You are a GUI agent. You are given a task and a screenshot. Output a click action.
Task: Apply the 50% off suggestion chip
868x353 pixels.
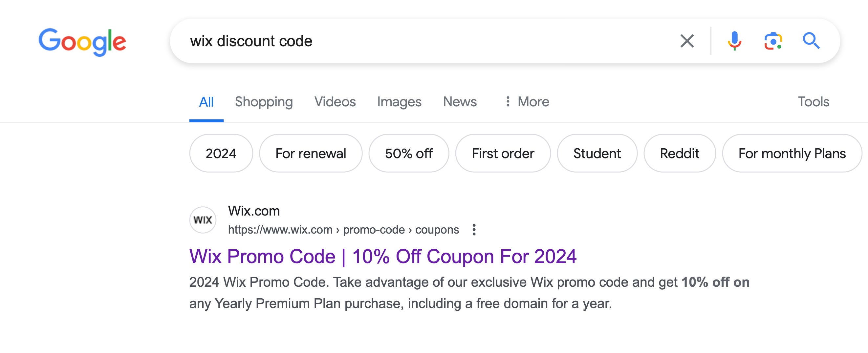click(408, 154)
